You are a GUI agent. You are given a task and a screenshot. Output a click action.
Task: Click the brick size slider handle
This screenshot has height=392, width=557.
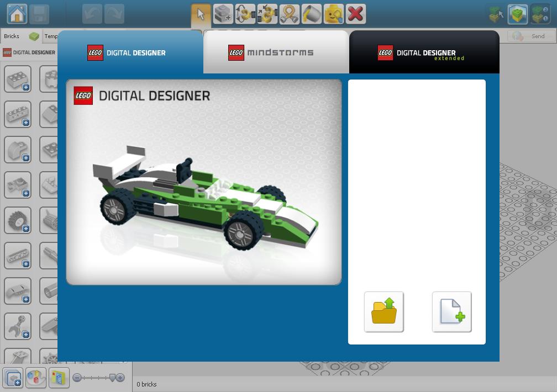point(113,378)
